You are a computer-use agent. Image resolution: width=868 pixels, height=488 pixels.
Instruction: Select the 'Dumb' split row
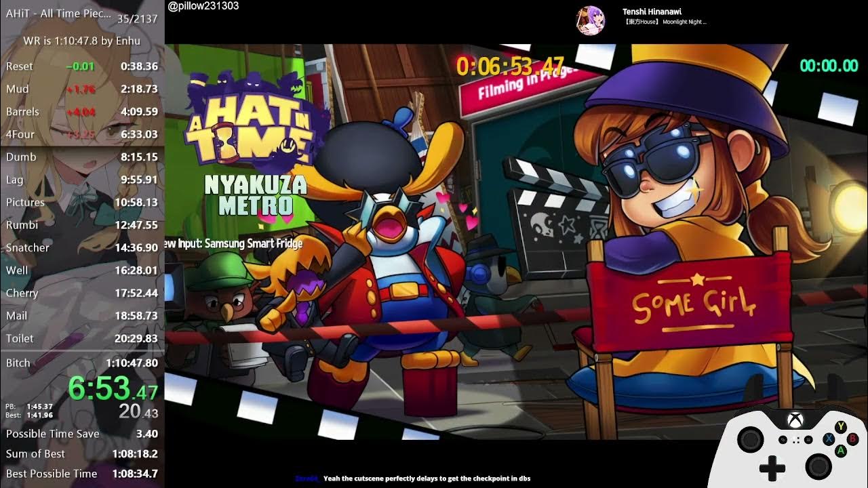pyautogui.click(x=82, y=157)
